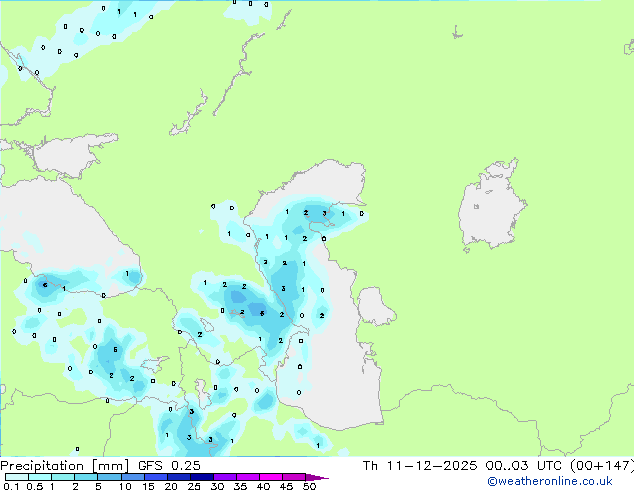Click the 5–10 mm legend color box
This screenshot has width=634, height=490.
(x=110, y=477)
